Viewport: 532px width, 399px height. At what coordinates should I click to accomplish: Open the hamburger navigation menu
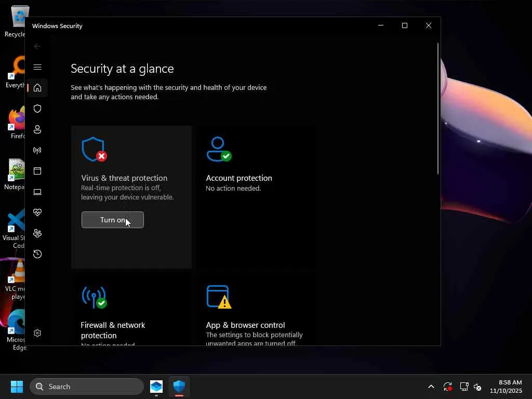point(37,67)
